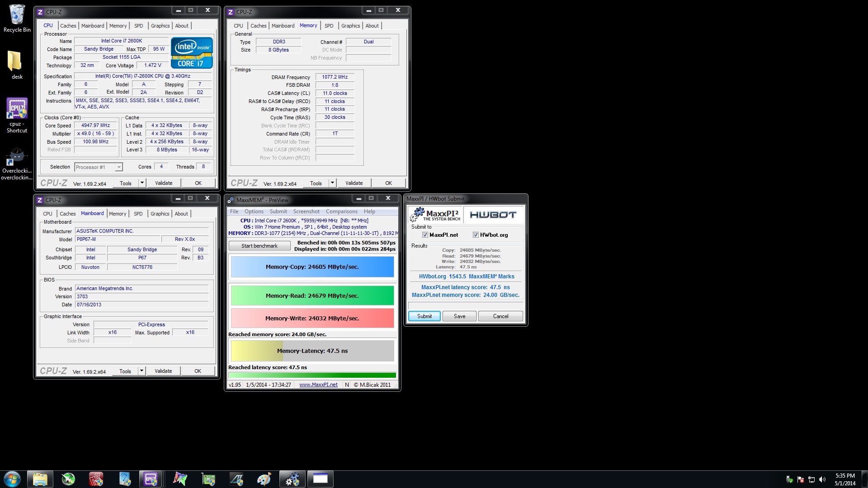Open the volume speaker tray icon
868x488 pixels.
[822, 479]
